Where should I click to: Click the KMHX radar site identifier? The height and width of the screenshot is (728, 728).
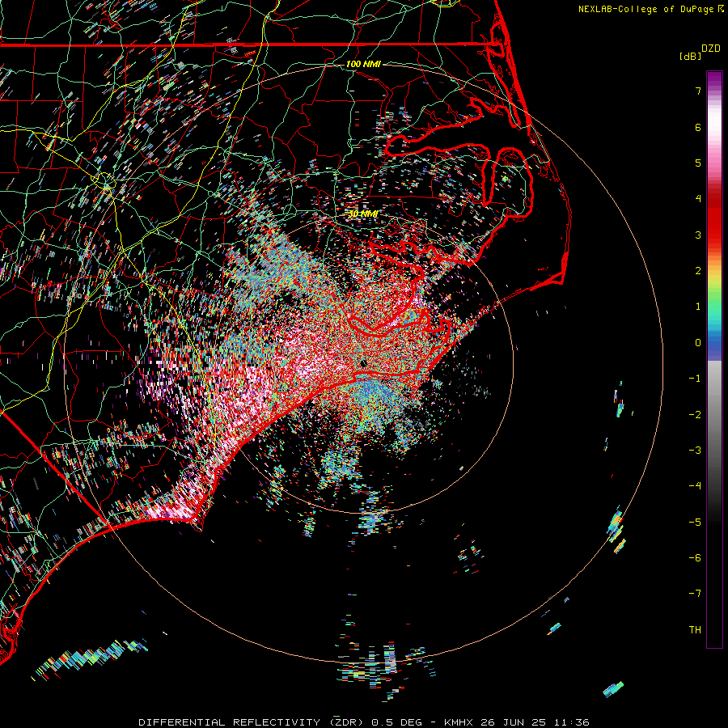tap(459, 722)
